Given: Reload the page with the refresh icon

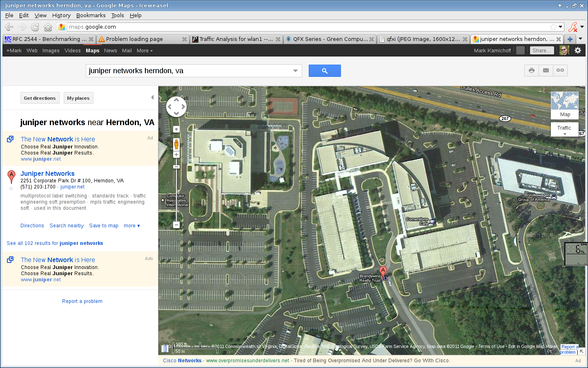Looking at the screenshot, I should click(35, 27).
